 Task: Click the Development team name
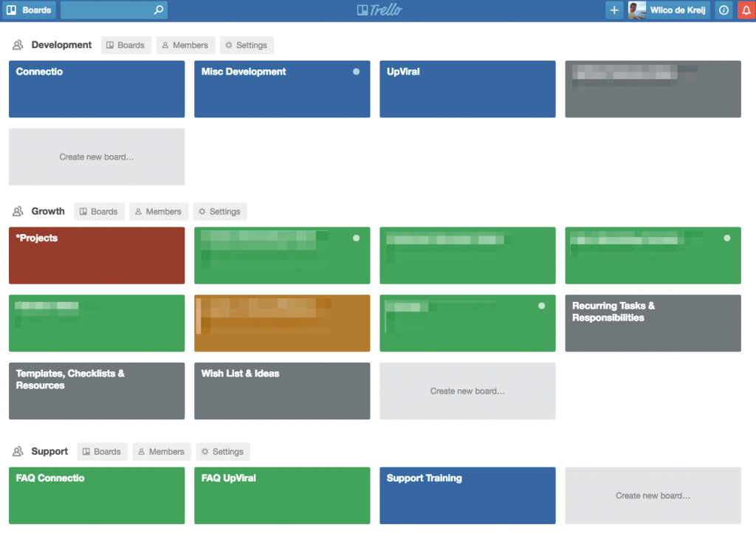coord(61,45)
